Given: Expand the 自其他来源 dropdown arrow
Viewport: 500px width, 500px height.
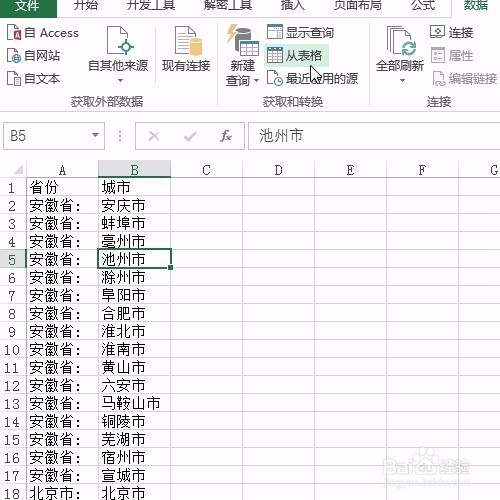Looking at the screenshot, I should 120,80.
